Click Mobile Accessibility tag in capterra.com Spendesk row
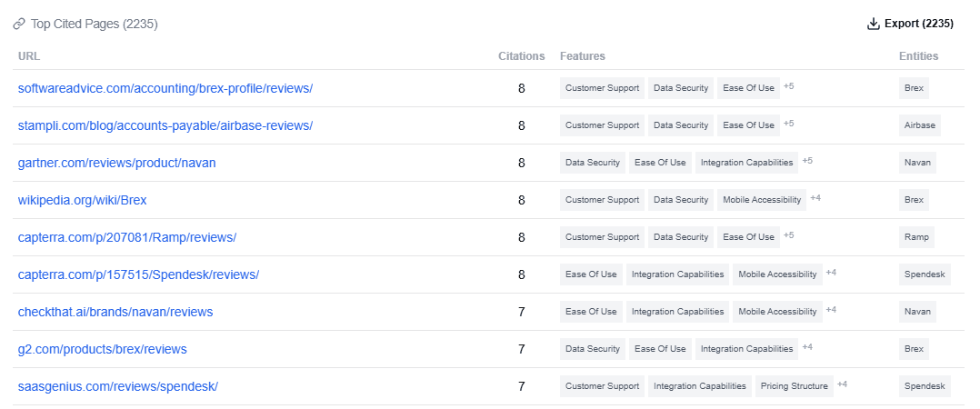This screenshot has height=409, width=980. (777, 274)
